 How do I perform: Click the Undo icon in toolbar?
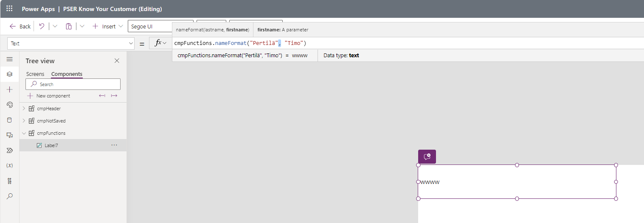(x=42, y=26)
